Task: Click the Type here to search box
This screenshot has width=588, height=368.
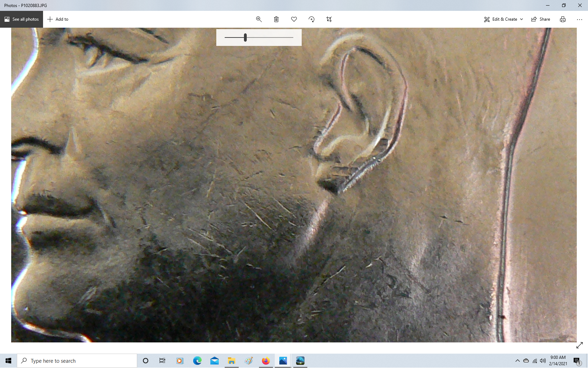Action: click(77, 361)
